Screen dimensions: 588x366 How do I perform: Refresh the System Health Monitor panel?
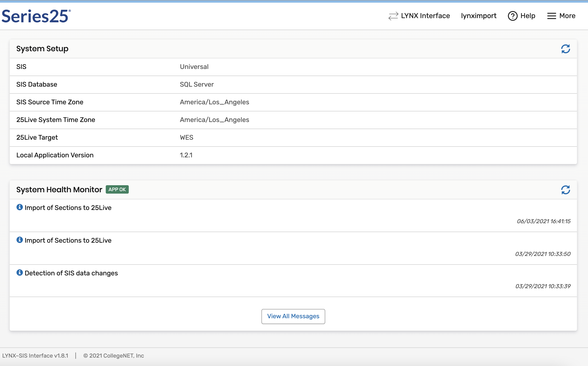(565, 190)
